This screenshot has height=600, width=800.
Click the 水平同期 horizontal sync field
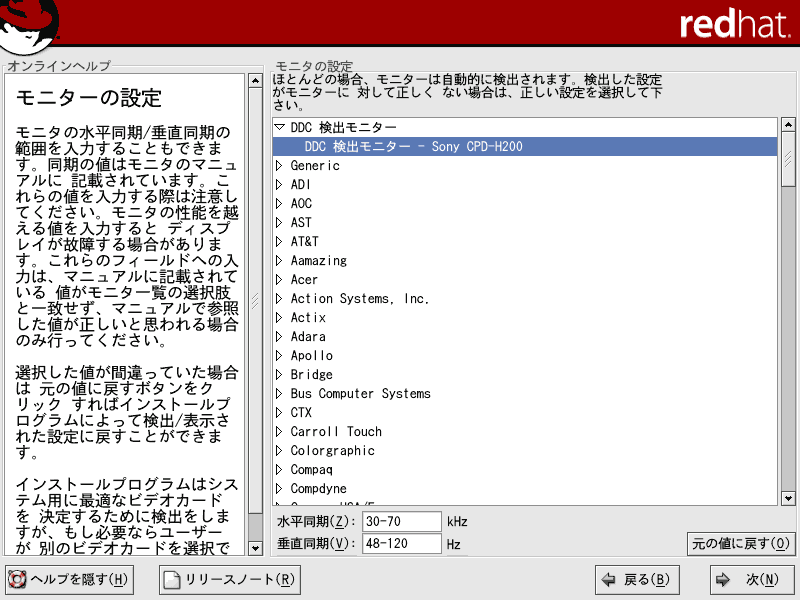coord(402,522)
